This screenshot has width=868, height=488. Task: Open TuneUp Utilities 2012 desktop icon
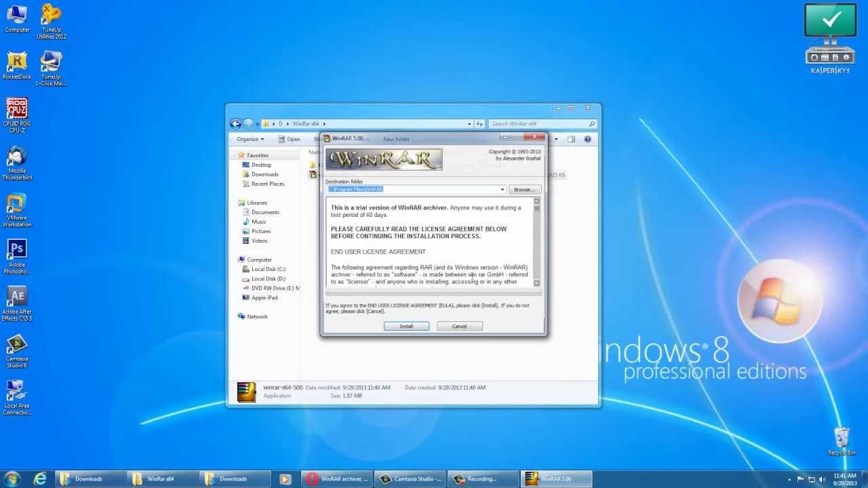[x=51, y=21]
